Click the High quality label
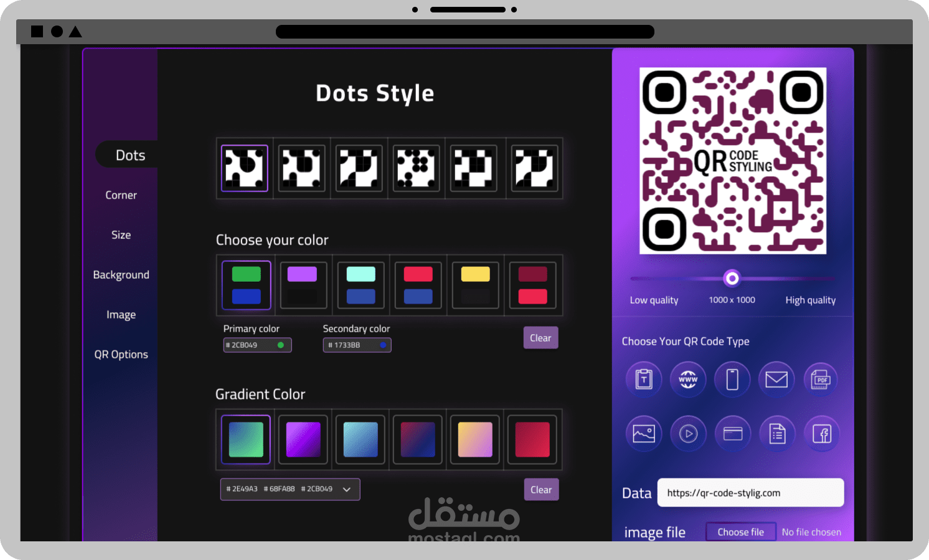 click(810, 300)
